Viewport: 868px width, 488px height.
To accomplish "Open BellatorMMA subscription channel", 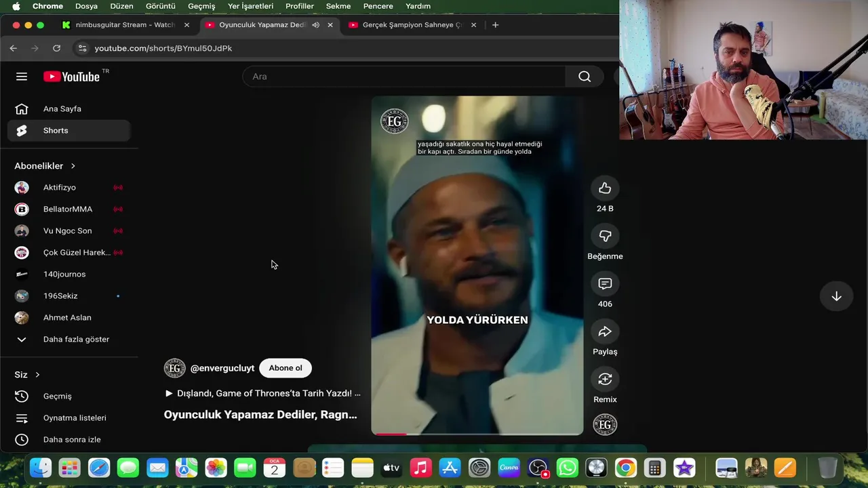I will pyautogui.click(x=69, y=209).
